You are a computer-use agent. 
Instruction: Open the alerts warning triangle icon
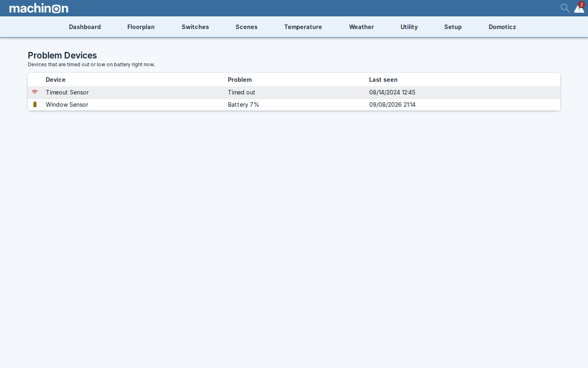(x=579, y=8)
